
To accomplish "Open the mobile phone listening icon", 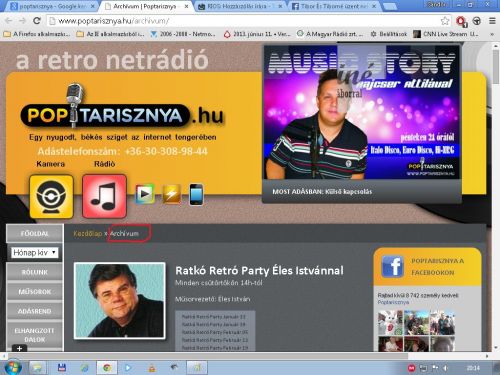I will [x=196, y=194].
